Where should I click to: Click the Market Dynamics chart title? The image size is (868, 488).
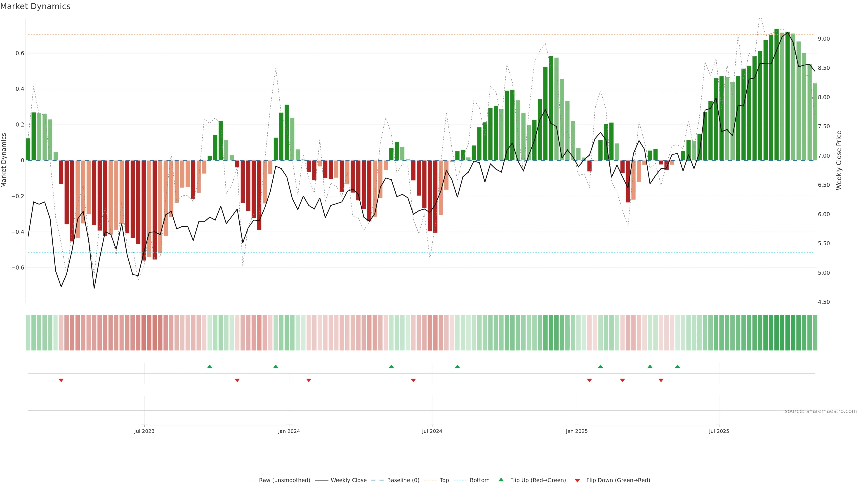tap(35, 6)
